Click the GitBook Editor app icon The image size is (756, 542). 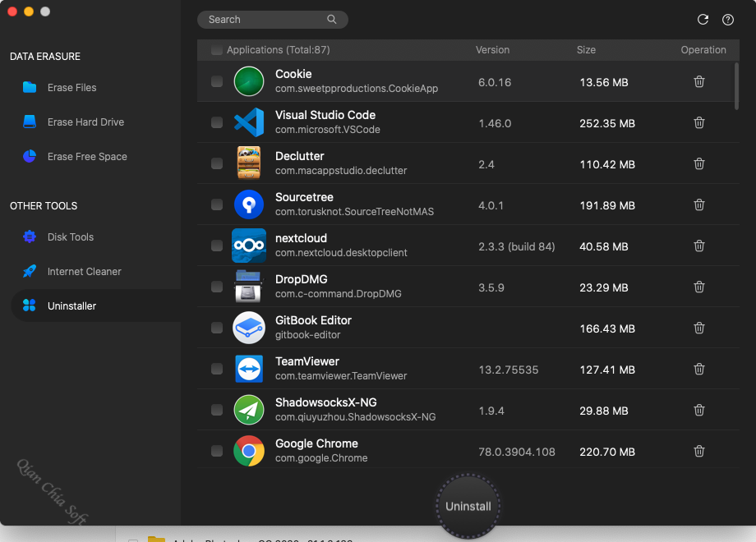tap(249, 328)
